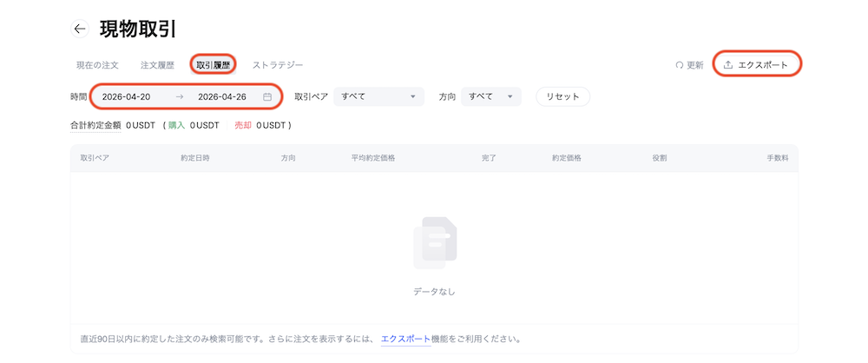Switch to the 現在の注文 tab
868x363 pixels.
(x=97, y=65)
